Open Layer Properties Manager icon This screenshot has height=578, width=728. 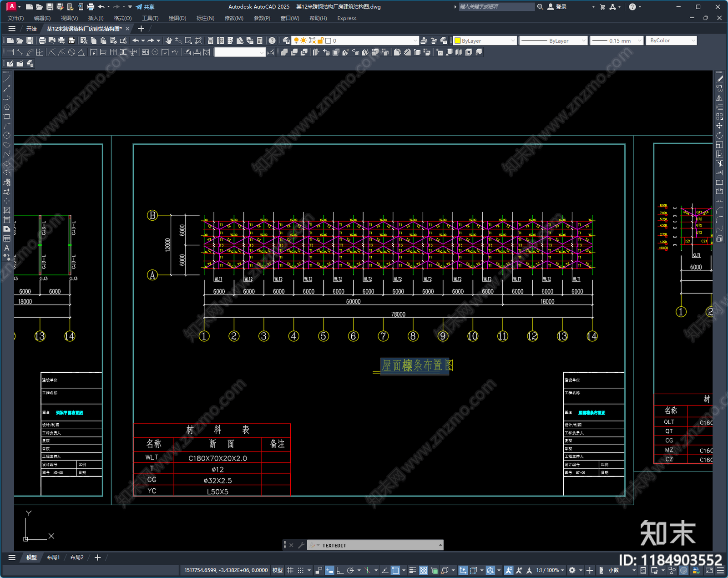pyautogui.click(x=286, y=41)
